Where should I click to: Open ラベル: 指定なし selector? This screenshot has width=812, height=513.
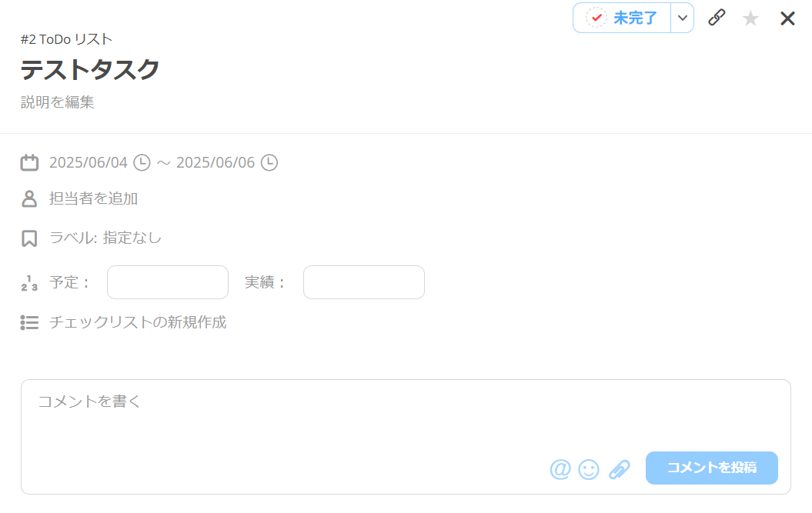[105, 238]
